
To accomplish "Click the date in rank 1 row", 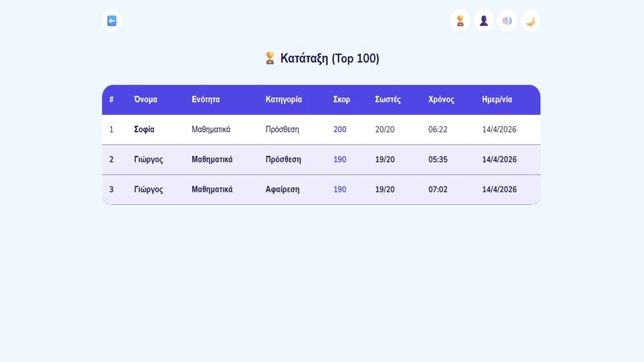I will pos(499,130).
